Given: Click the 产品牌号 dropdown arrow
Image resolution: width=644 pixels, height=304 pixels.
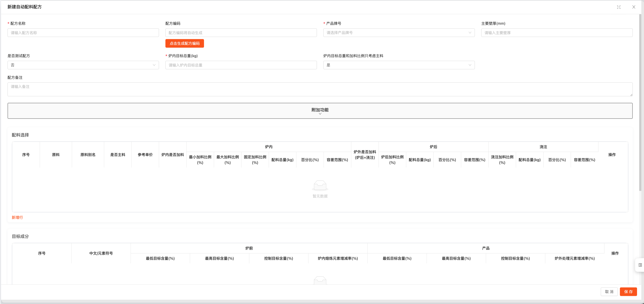Looking at the screenshot, I should pos(470,33).
